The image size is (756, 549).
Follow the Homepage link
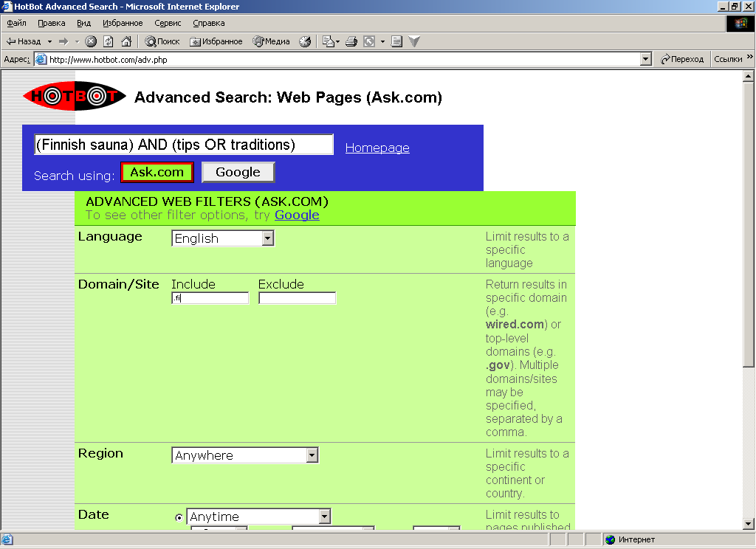click(x=377, y=148)
